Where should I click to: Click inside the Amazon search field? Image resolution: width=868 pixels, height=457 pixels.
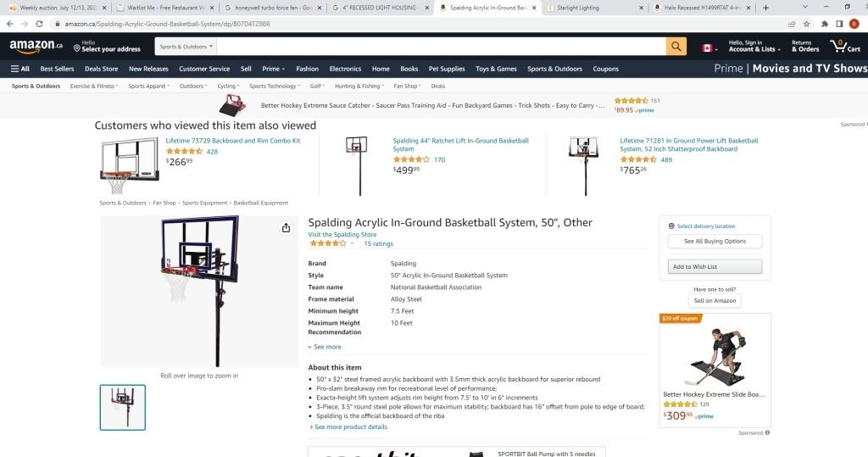click(441, 47)
